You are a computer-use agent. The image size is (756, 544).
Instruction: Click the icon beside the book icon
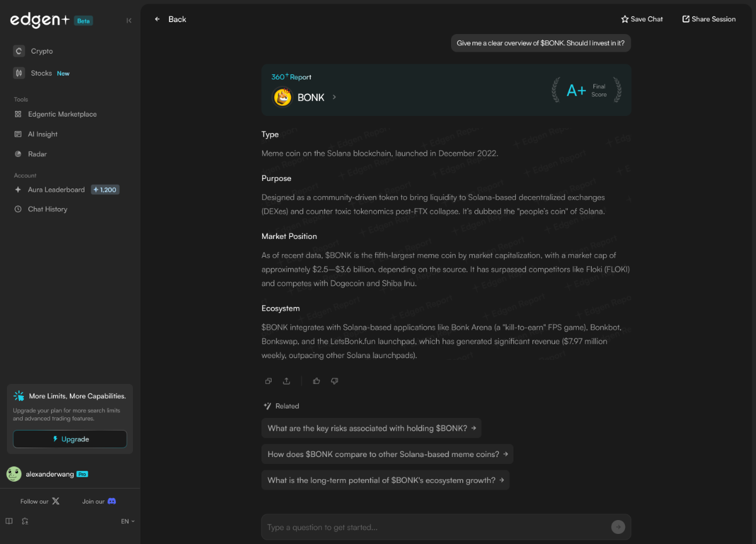click(x=25, y=521)
